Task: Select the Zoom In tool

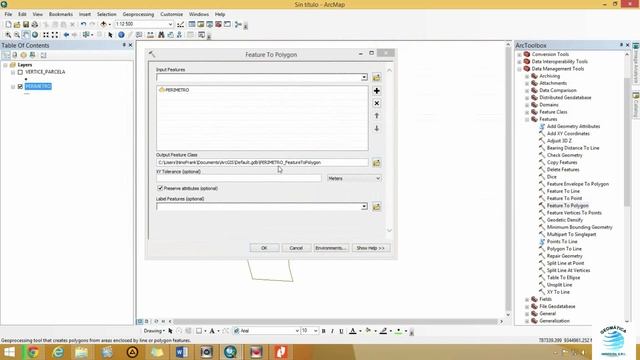Action: 8,35
